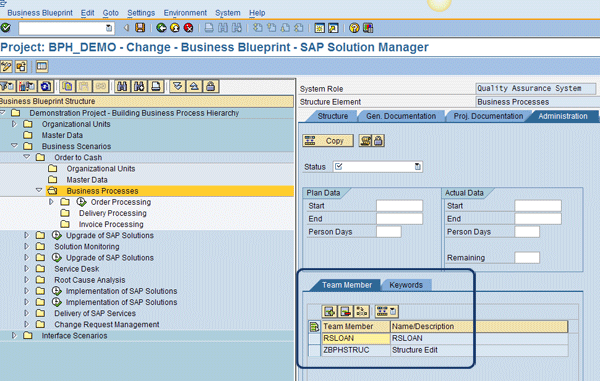Click the Find Next binoculars icon
Viewport: 600px width, 381px height.
(x=139, y=86)
